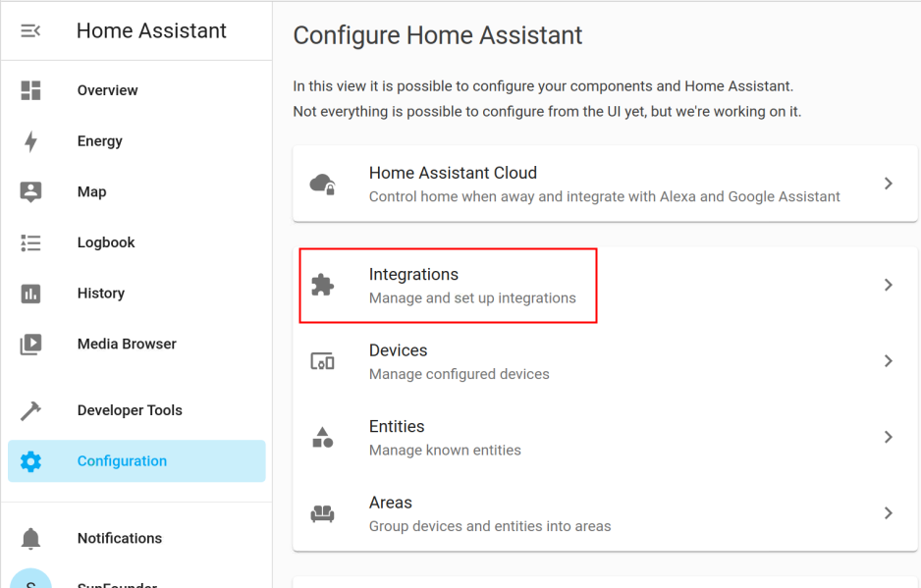Click the user profile avatar circle

click(30, 579)
